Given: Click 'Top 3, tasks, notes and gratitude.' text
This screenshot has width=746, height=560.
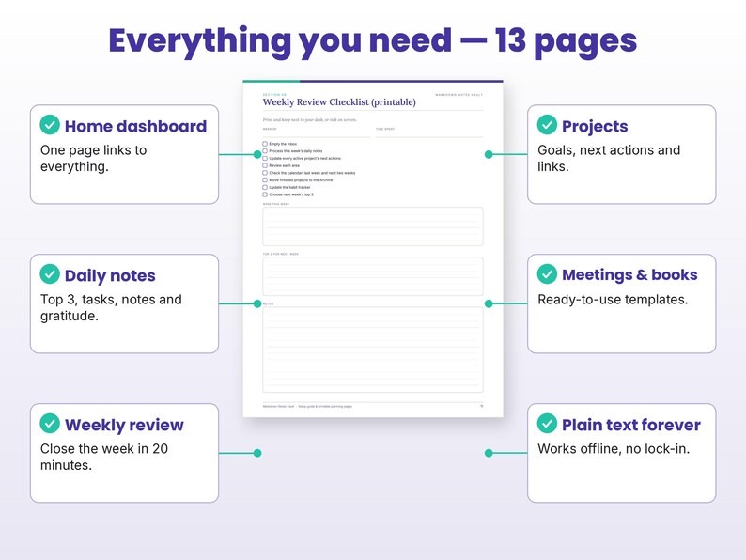Looking at the screenshot, I should point(111,307).
